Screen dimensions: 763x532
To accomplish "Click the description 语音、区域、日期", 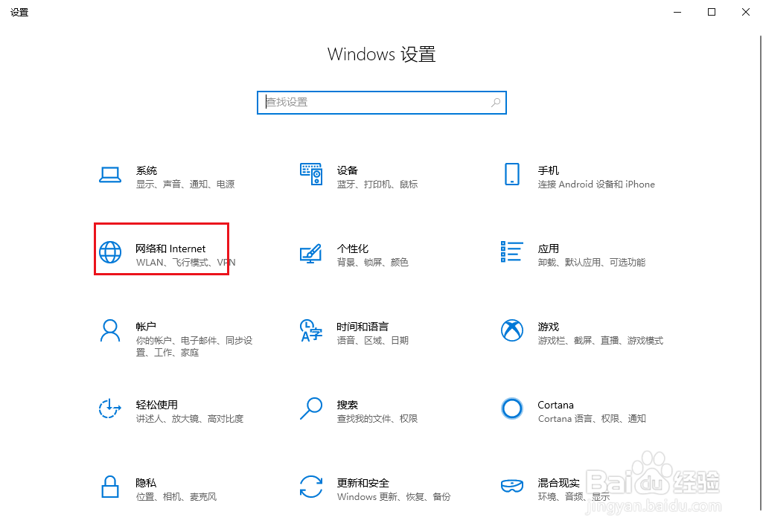I will click(373, 340).
